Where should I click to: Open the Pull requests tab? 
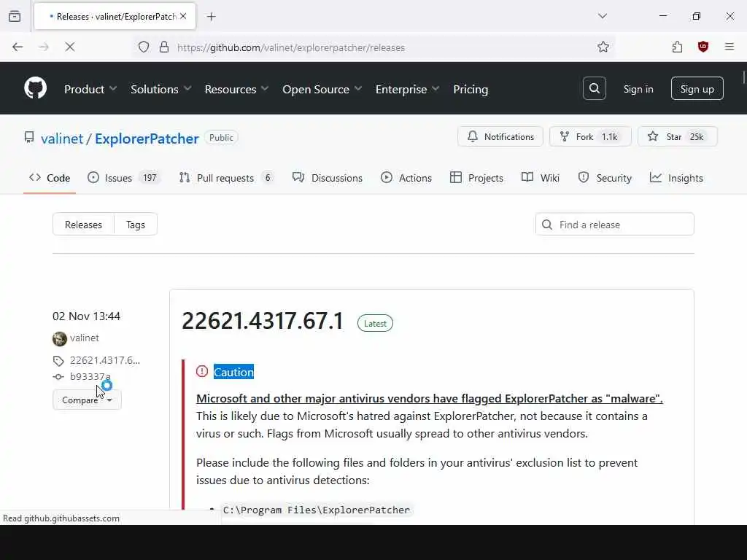226,178
